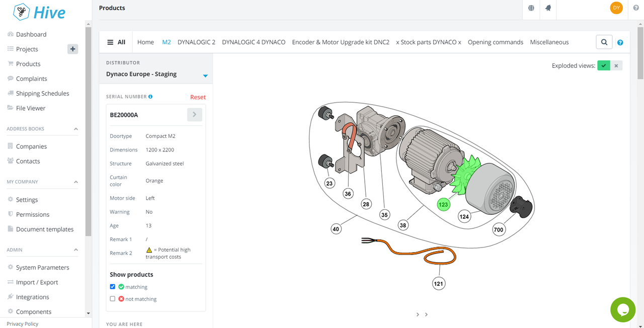
Task: Reset the serial number
Action: click(198, 97)
